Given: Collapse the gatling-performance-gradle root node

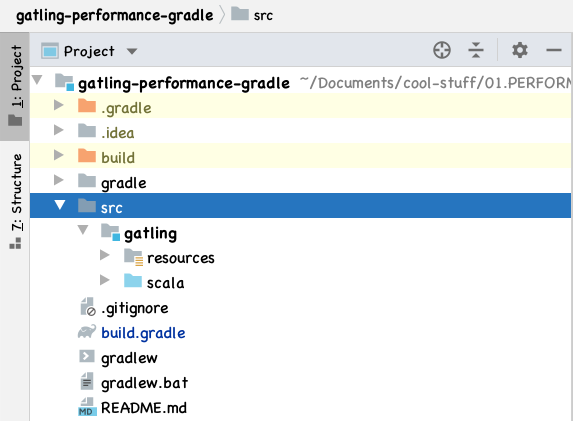Looking at the screenshot, I should (37, 79).
